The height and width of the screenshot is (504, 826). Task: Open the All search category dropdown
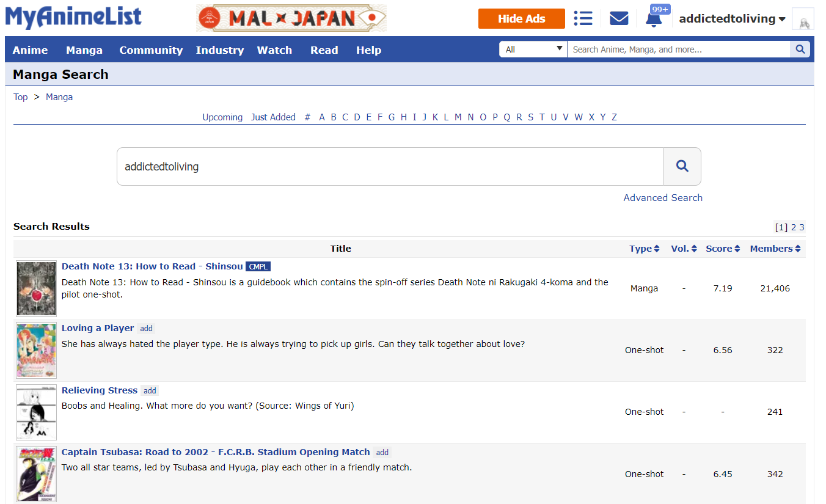click(x=533, y=49)
